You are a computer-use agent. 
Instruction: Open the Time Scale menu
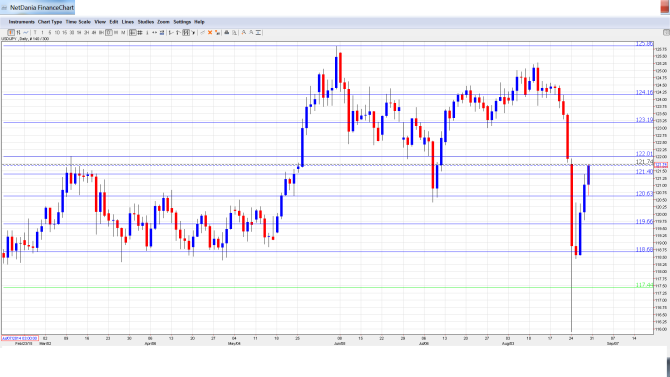click(78, 22)
